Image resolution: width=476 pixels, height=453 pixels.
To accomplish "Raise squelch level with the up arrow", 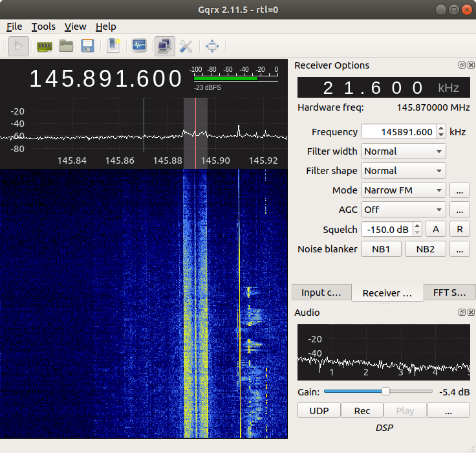I will 417,226.
